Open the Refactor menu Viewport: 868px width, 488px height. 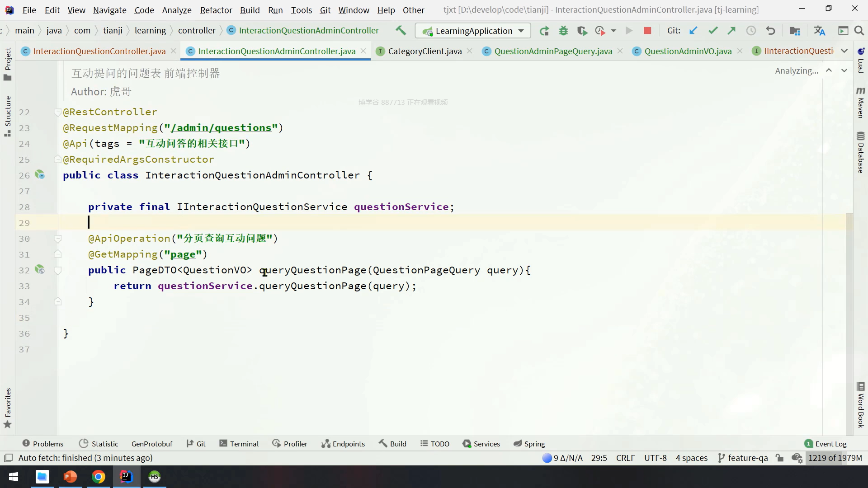pyautogui.click(x=216, y=10)
